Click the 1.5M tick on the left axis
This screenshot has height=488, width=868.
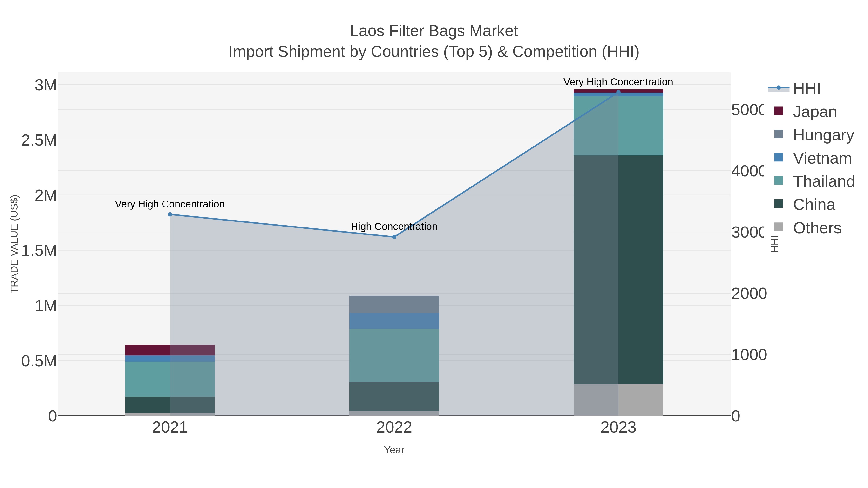click(39, 251)
